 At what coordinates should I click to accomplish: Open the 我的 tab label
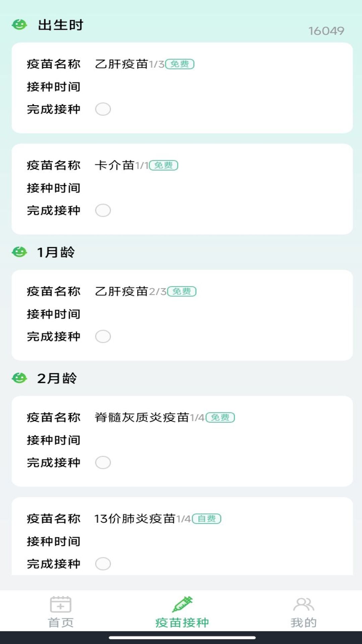pyautogui.click(x=303, y=623)
